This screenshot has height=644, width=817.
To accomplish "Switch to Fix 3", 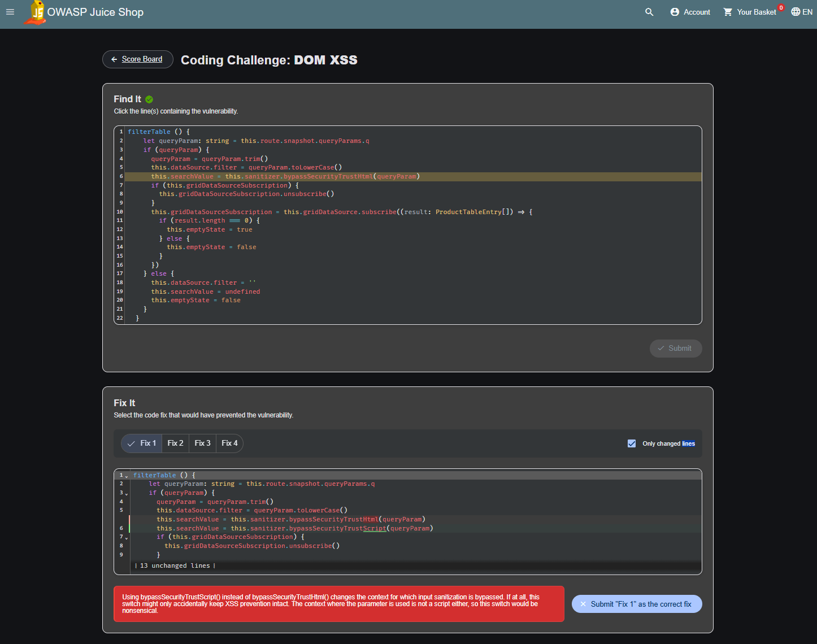I will click(202, 443).
